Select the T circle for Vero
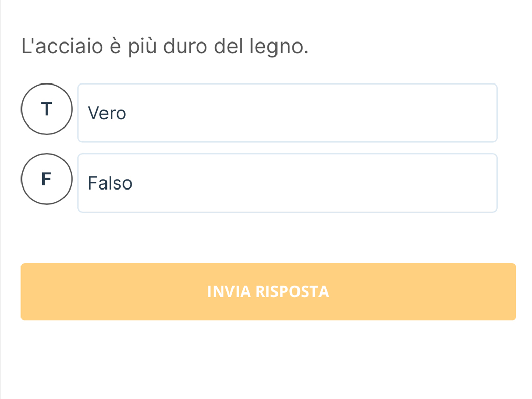The width and height of the screenshot is (532, 399). click(x=47, y=109)
